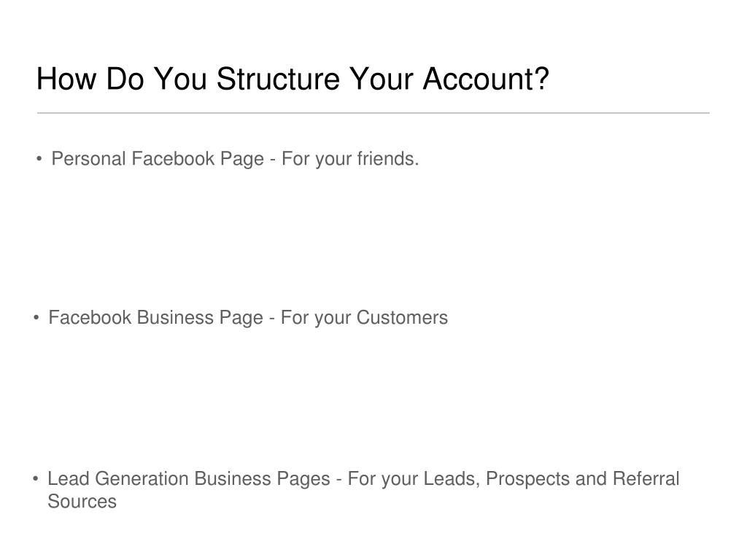Click the word "Structure" in the heading
This screenshot has width=747, height=560.
coord(278,79)
